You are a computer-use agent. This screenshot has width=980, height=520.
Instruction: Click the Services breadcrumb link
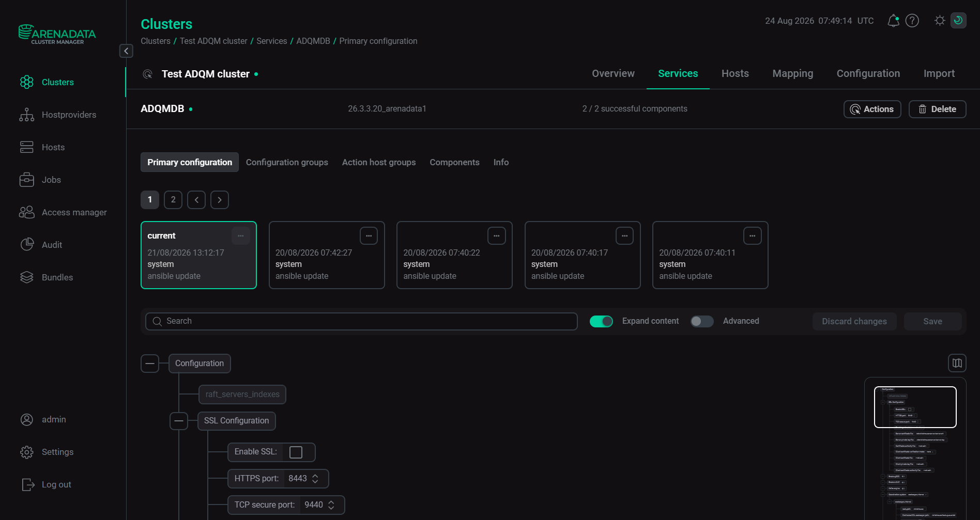tap(272, 41)
